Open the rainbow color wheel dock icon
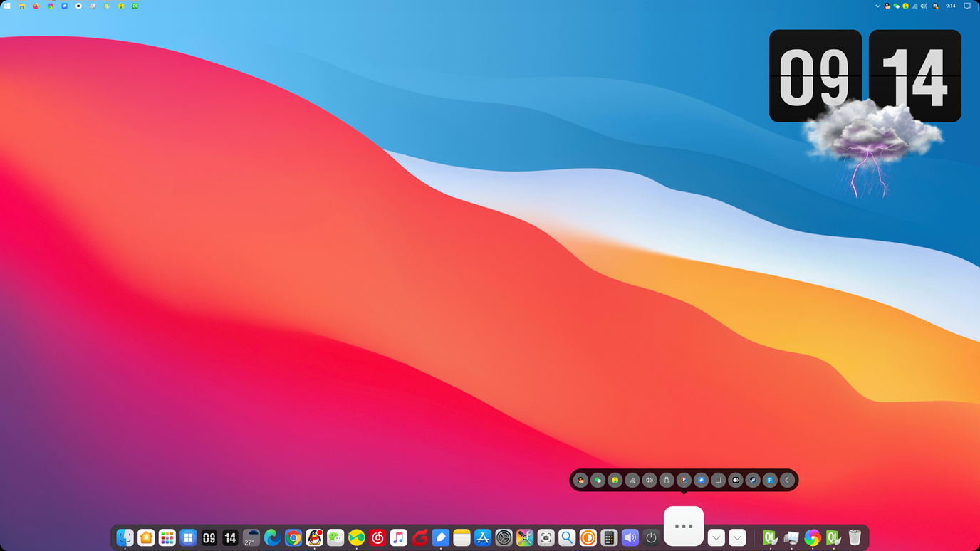 812,537
